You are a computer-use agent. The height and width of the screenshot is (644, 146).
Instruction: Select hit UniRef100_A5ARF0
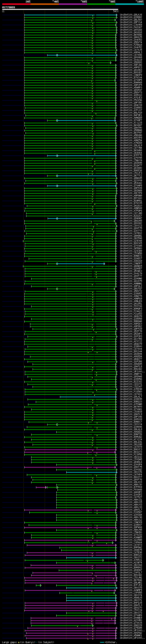point(131,87)
